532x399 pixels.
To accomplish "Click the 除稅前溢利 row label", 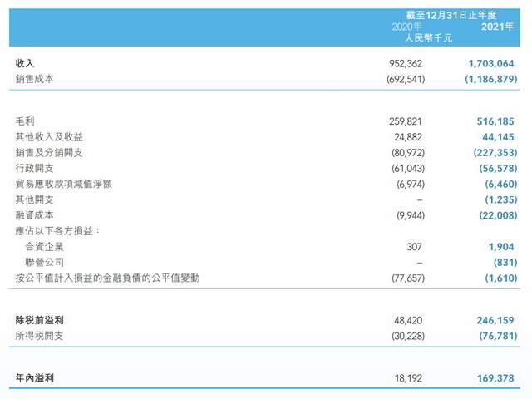I will pos(40,320).
